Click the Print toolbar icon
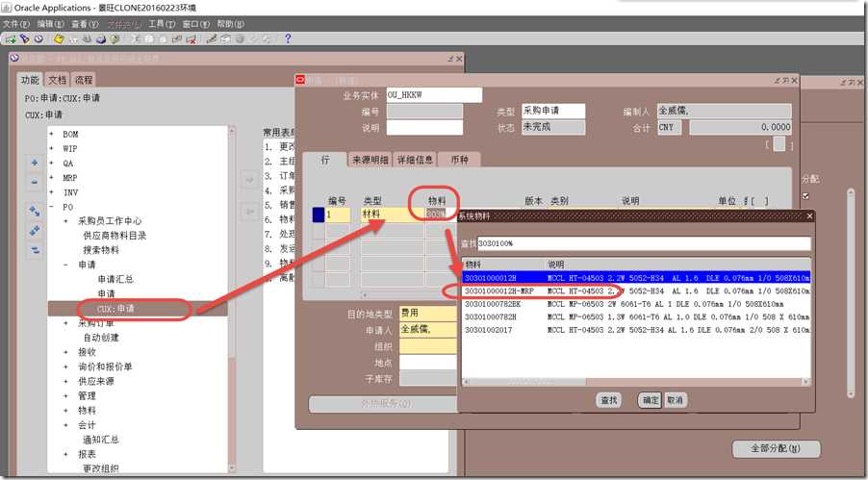 point(101,38)
